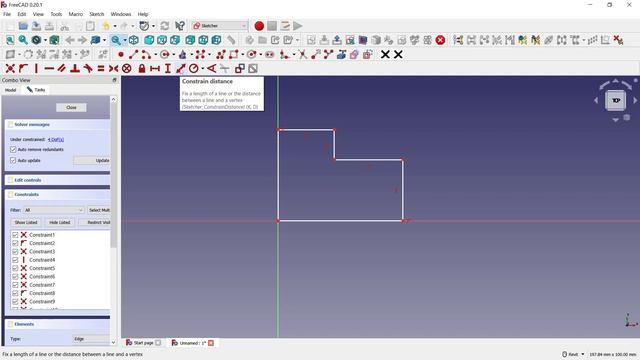640x360 pixels.
Task: Select the Constrain coincident tool
Action: (x=10, y=69)
